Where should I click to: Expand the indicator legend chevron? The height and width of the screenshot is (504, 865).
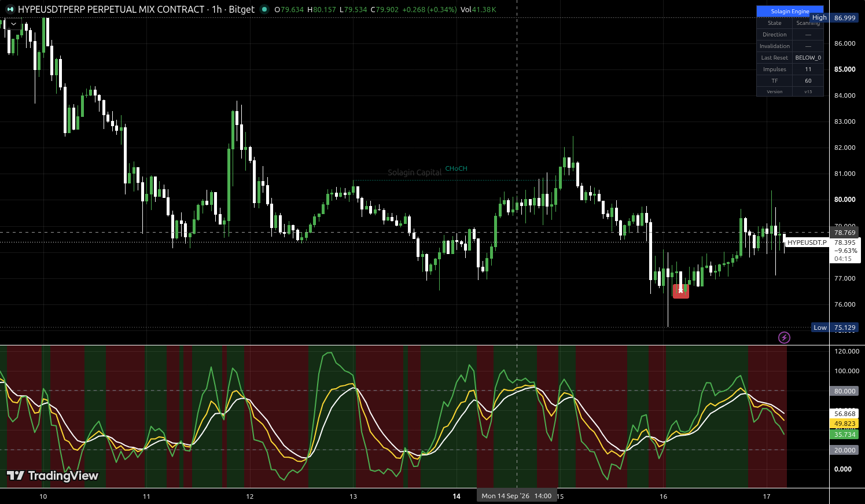tap(13, 24)
